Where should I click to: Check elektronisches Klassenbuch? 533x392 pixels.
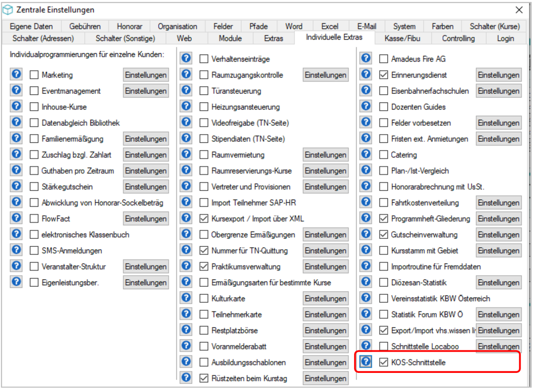pyautogui.click(x=34, y=235)
